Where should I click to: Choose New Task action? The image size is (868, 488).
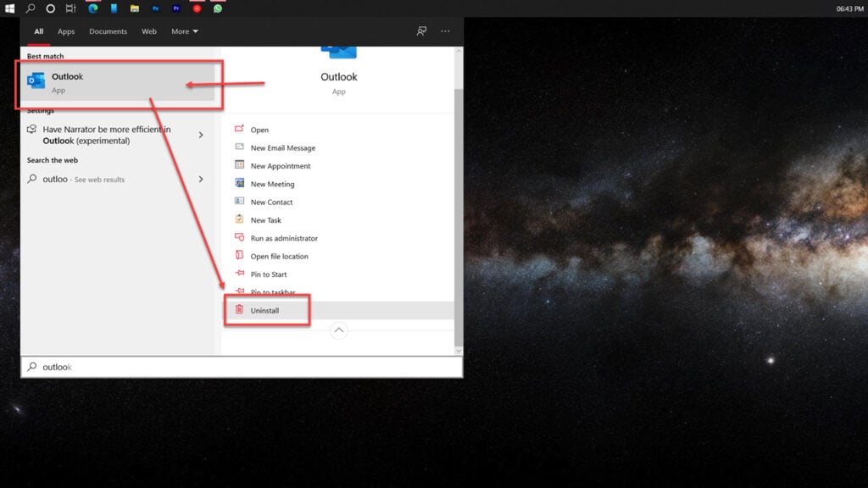[265, 220]
